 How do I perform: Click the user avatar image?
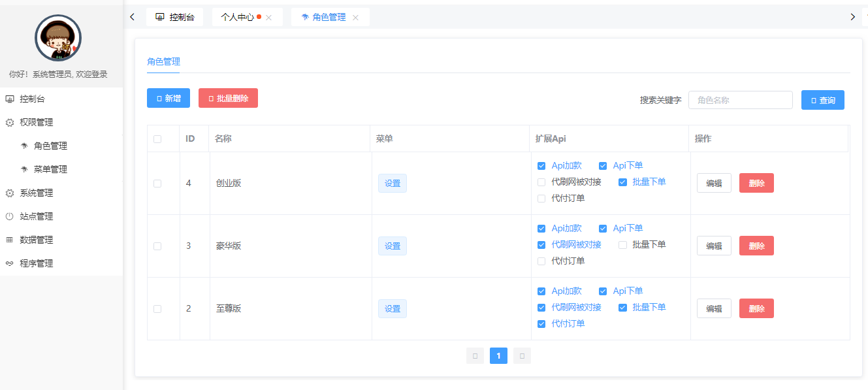[x=57, y=38]
